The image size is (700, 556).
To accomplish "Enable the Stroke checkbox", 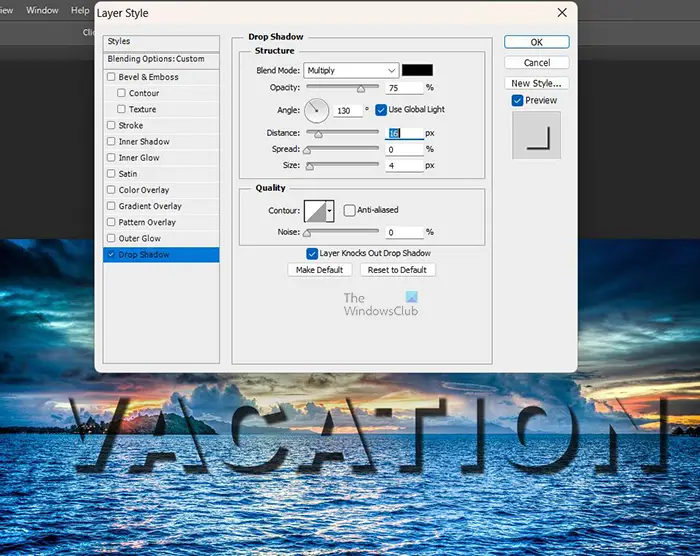I will coord(111,125).
